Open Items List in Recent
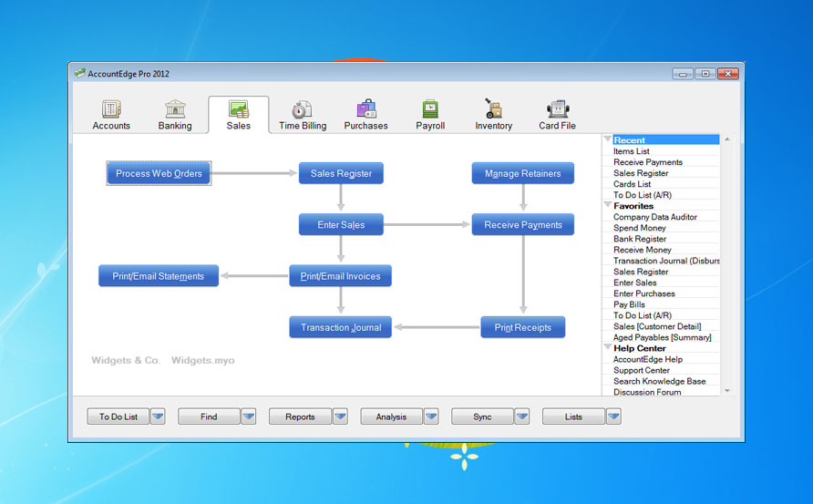813x504 pixels. pos(631,151)
